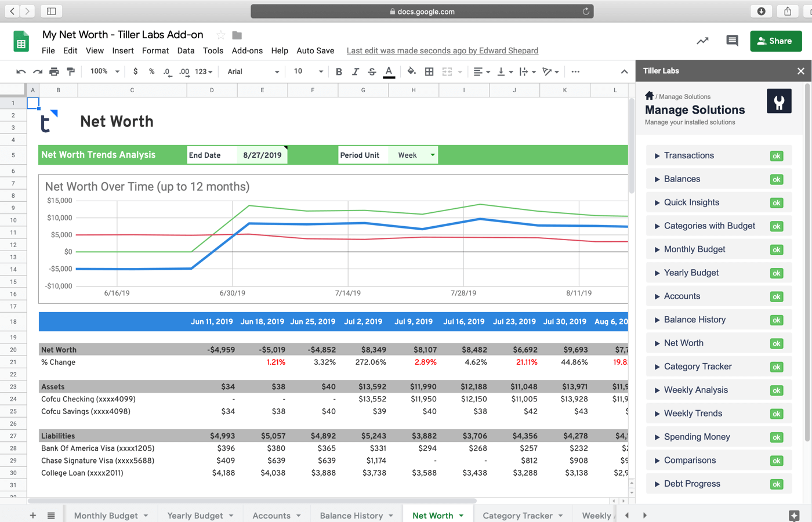Screen dimensions: 812x522
Task: Decrease decimal places button
Action: pyautogui.click(x=167, y=72)
